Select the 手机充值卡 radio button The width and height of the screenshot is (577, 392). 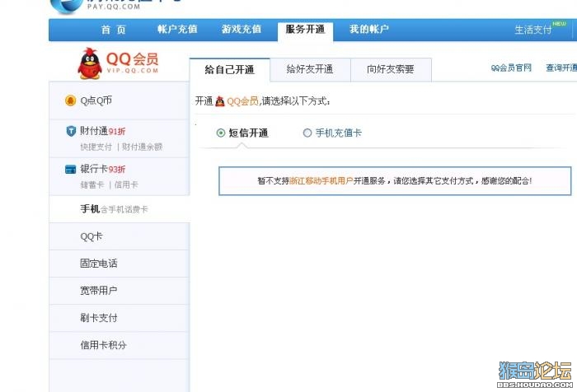click(307, 133)
